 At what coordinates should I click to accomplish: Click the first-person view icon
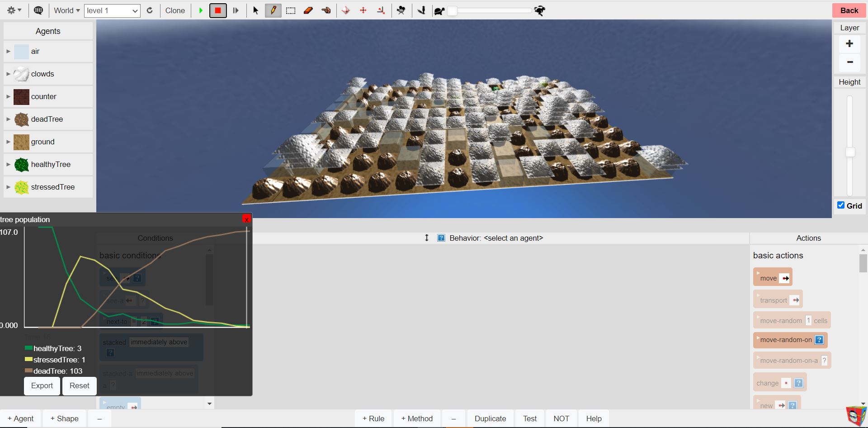(x=421, y=10)
